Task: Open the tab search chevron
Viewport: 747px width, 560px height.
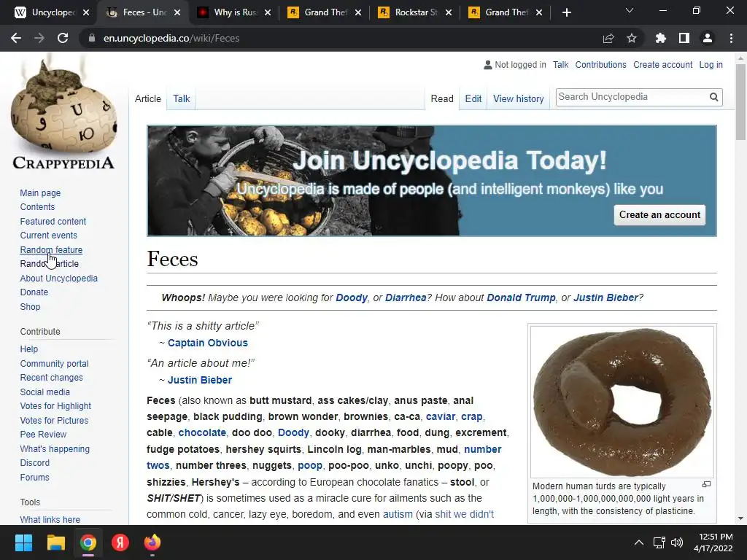Action: [630, 10]
